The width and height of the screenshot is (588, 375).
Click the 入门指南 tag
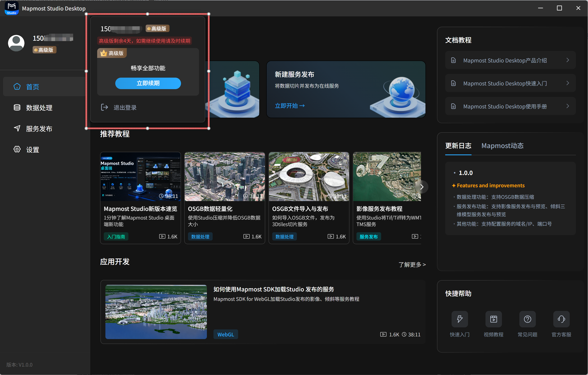click(116, 237)
